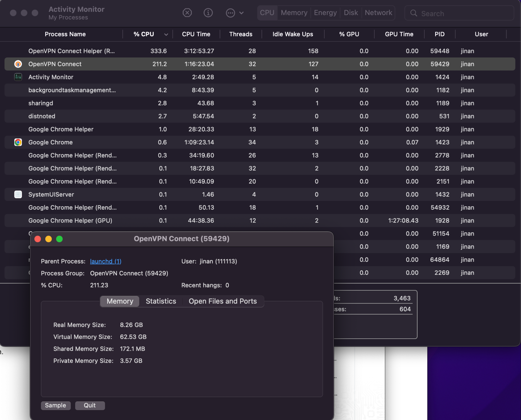
Task: Click the 604 processes count value
Action: tap(405, 309)
